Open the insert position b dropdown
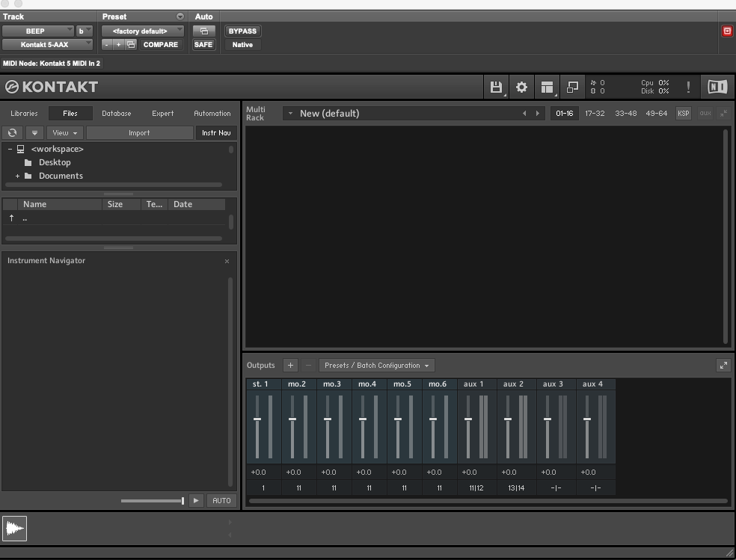736x560 pixels. (x=84, y=31)
